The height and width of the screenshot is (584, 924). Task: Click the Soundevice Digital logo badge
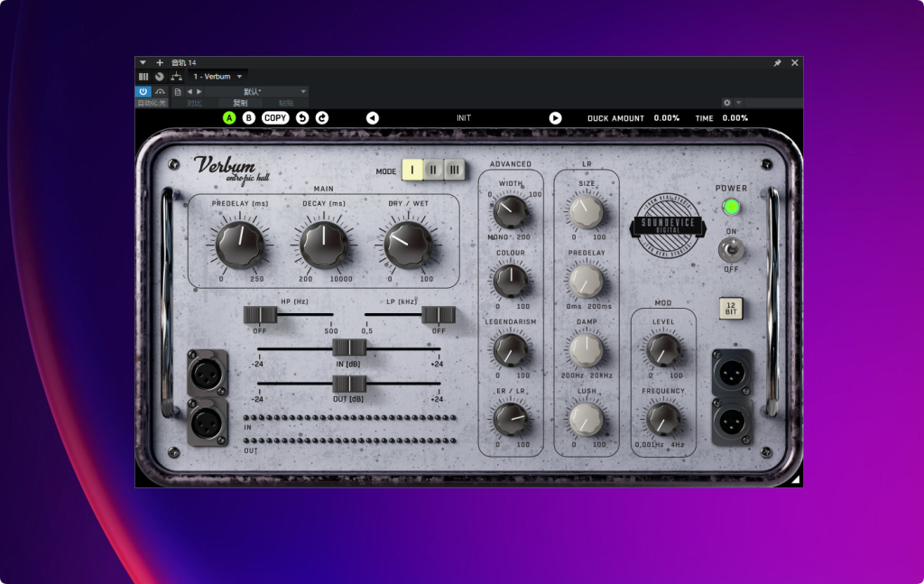668,225
